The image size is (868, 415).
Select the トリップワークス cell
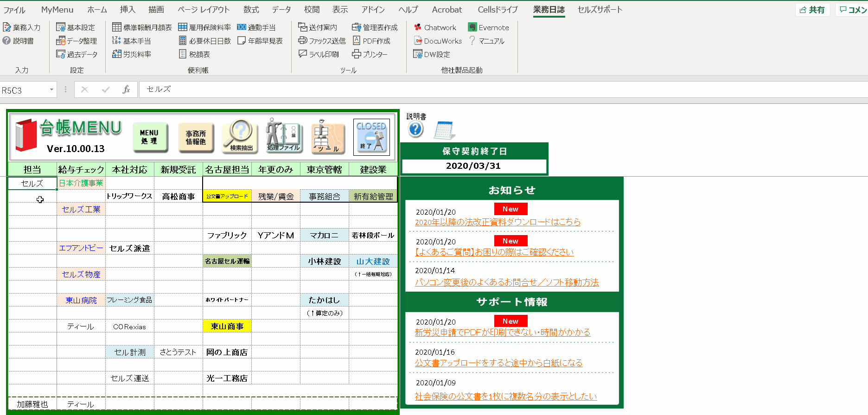click(130, 196)
